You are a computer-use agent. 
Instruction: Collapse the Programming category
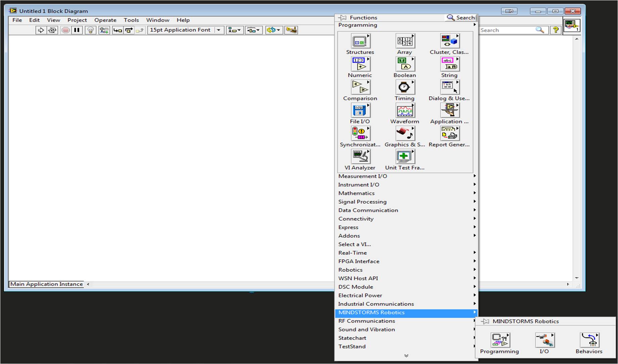pos(407,25)
